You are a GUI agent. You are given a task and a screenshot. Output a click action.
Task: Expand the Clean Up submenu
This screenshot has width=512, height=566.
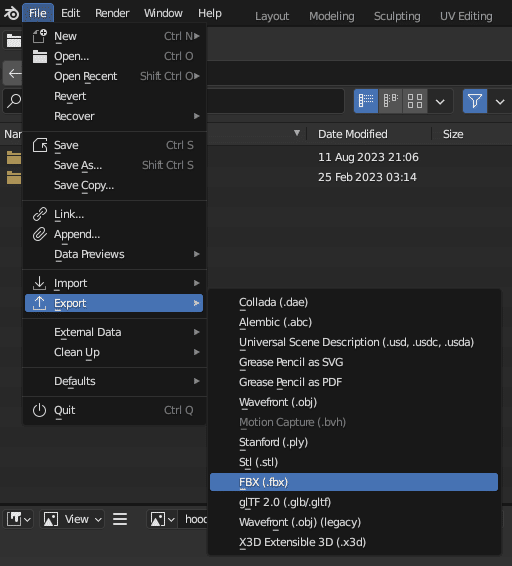[114, 352]
